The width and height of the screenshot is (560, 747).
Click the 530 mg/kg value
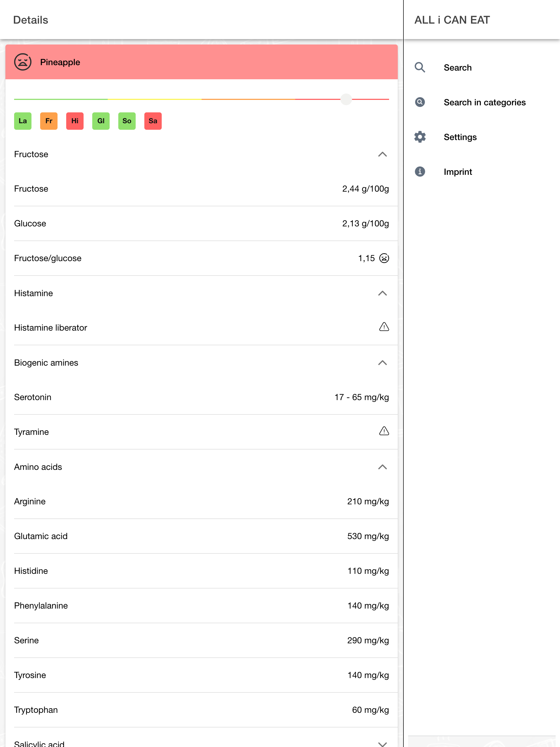368,536
